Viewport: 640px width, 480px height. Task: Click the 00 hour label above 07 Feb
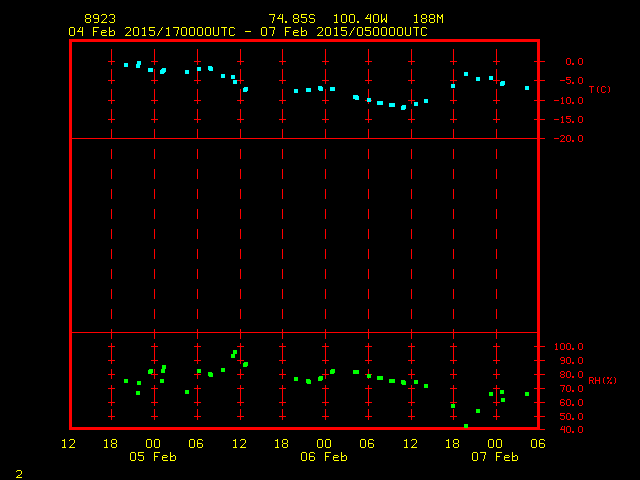tap(495, 444)
